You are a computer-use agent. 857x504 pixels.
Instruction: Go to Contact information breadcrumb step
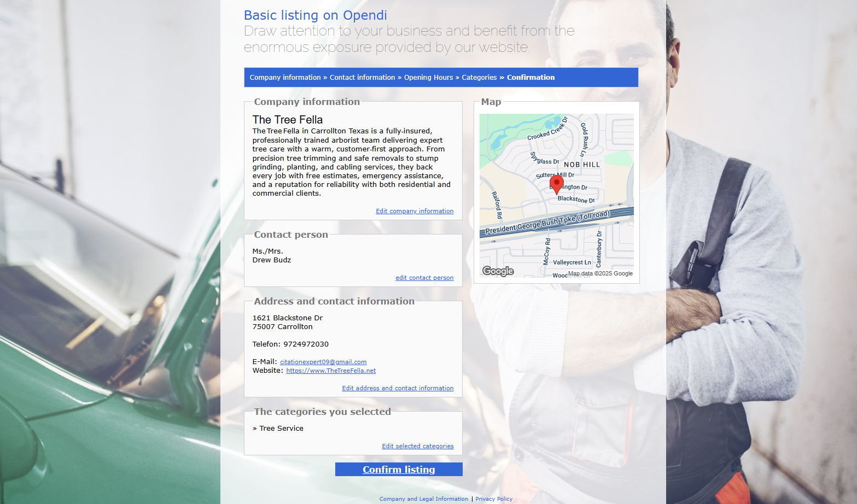coord(362,78)
